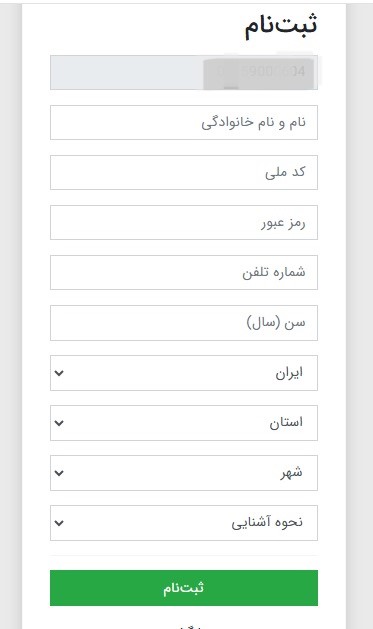Click the شماره تلفن input box
373x629 pixels.
[184, 272]
